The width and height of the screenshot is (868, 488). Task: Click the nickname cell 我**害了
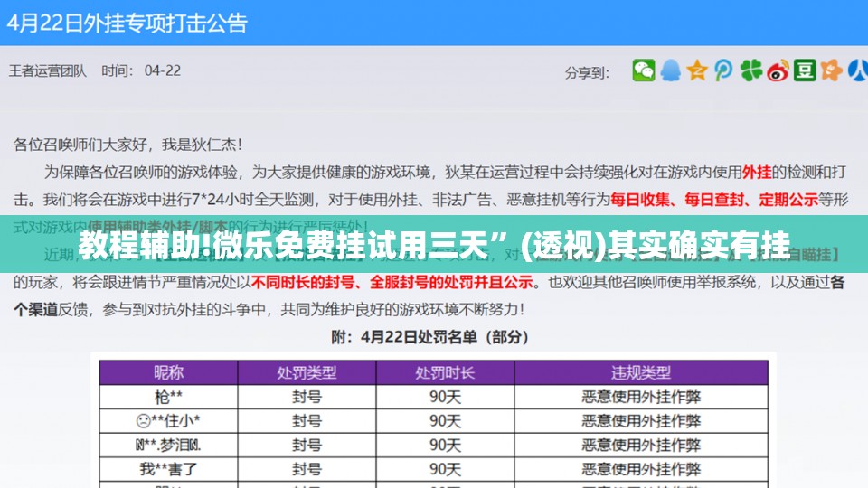pos(168,469)
